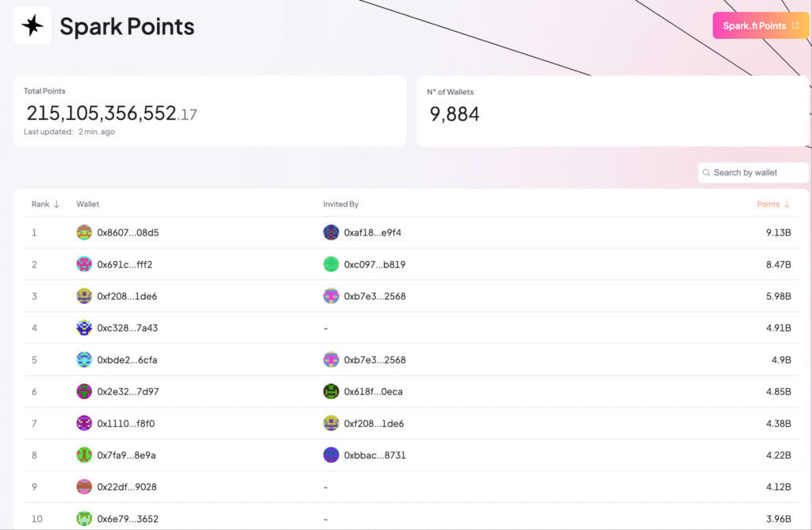Click the 4.91B points value

point(779,328)
